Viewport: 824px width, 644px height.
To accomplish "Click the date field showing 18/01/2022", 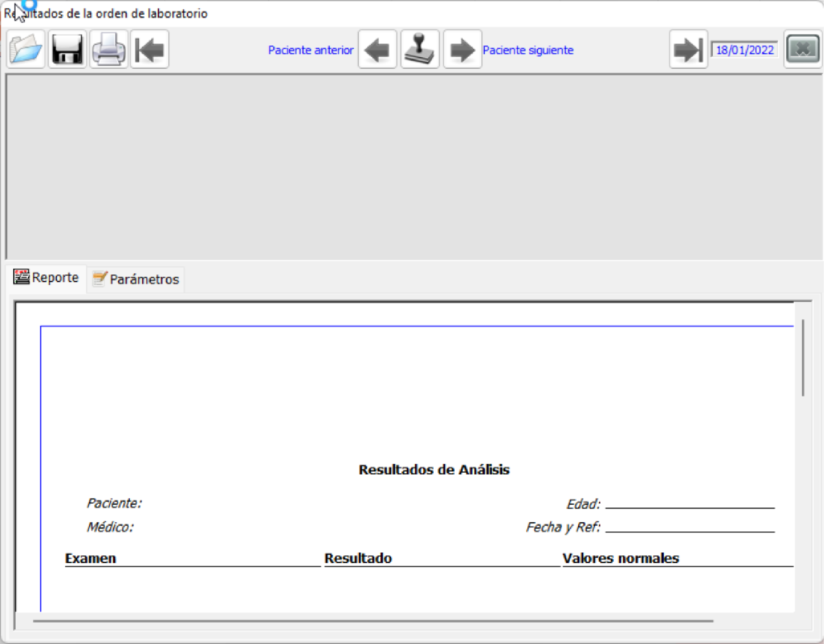I will (x=744, y=50).
